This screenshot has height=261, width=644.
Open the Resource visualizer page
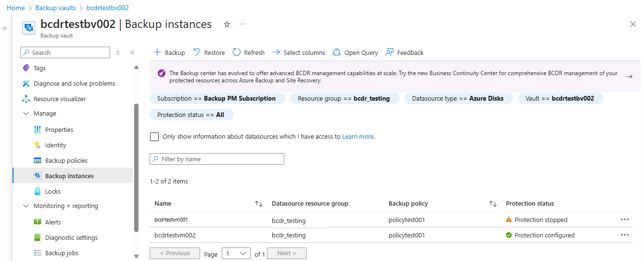pyautogui.click(x=60, y=99)
